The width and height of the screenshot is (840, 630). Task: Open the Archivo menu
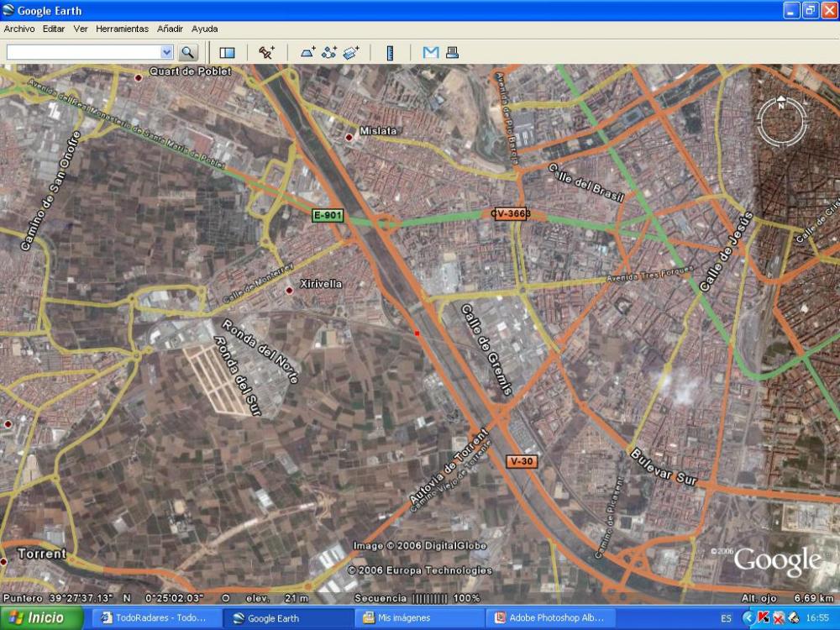[x=19, y=29]
